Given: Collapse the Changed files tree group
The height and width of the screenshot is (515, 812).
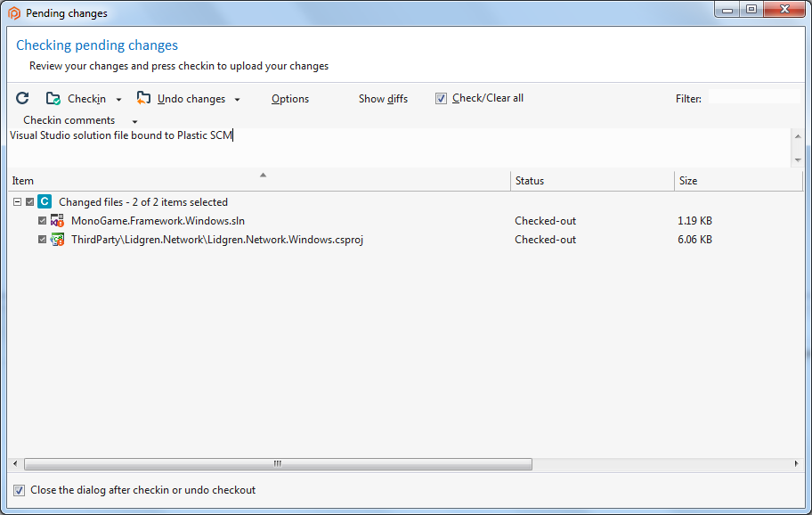Looking at the screenshot, I should pyautogui.click(x=17, y=202).
